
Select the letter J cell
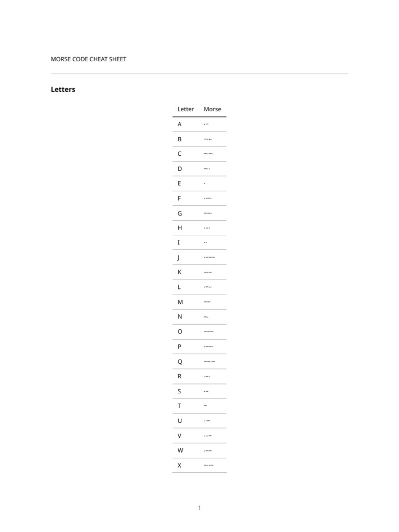(179, 258)
